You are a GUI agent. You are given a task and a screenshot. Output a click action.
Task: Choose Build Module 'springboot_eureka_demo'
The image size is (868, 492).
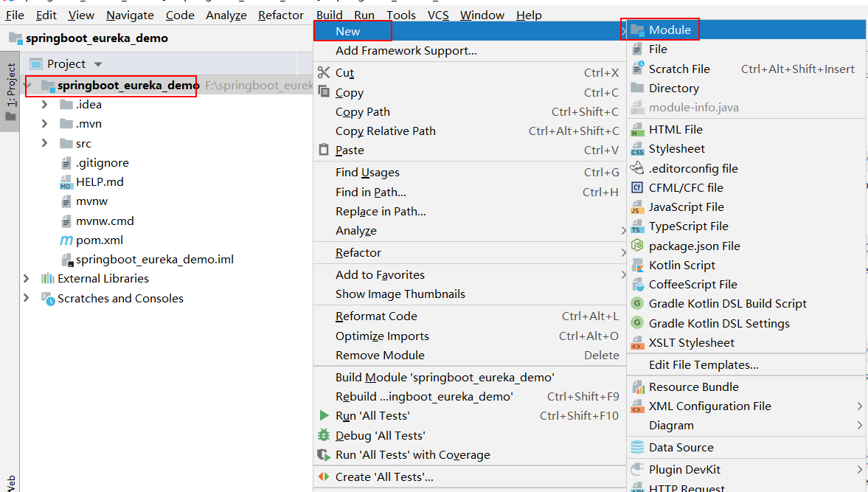click(470, 378)
